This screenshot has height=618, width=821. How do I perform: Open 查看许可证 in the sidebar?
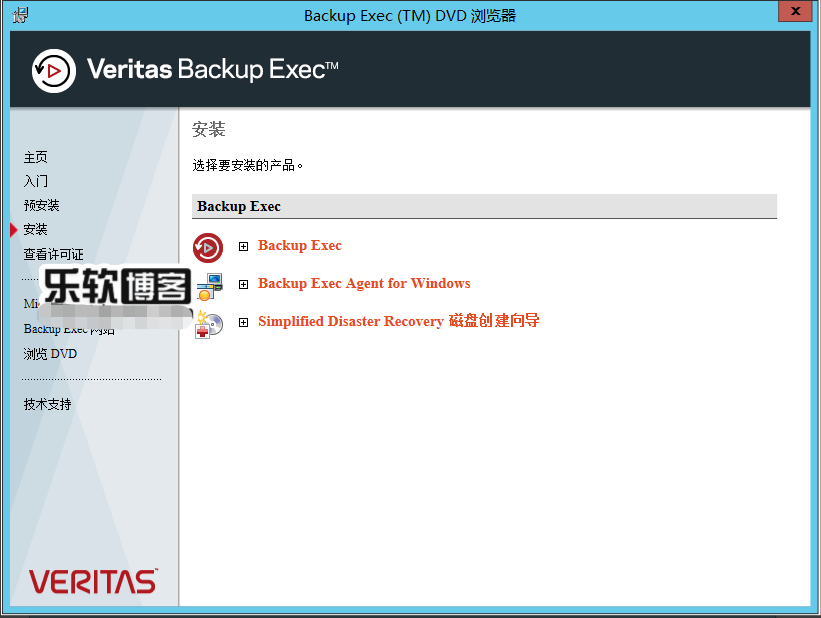tap(53, 255)
